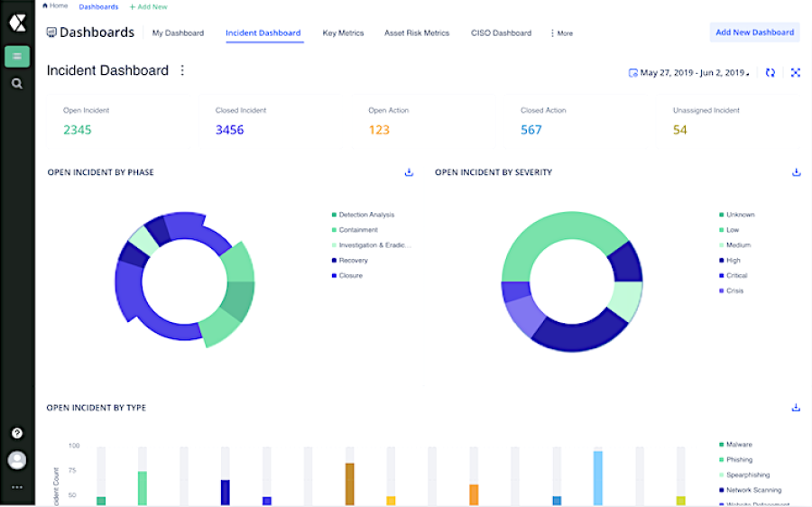
Task: Click tall light-blue bar in type chart
Action: click(x=598, y=478)
